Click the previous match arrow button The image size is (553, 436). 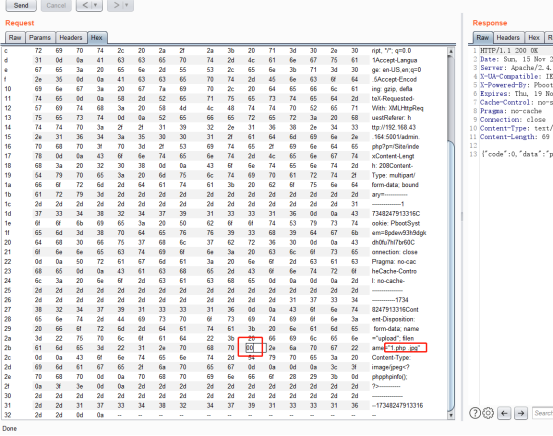504,413
